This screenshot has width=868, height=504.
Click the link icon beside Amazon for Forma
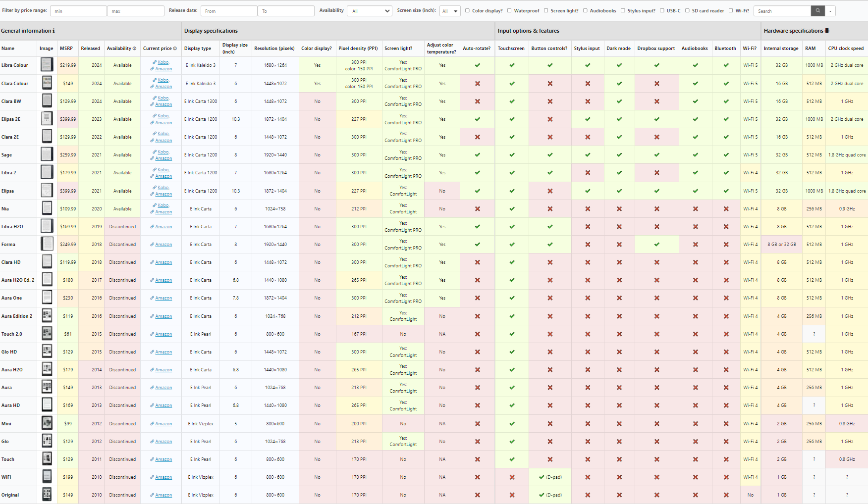click(152, 244)
